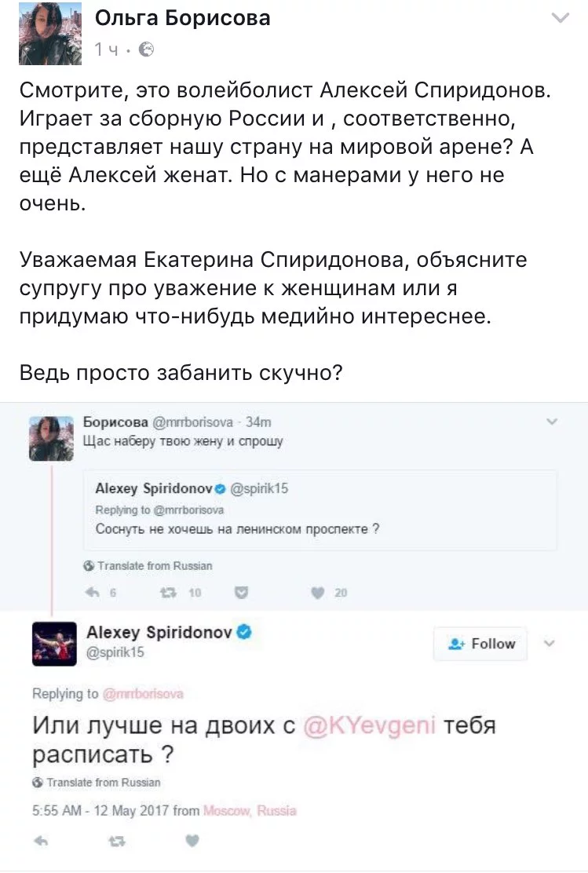Image resolution: width=588 pixels, height=873 pixels.
Task: Open the Facebook post options chevron at top
Action: point(561,19)
